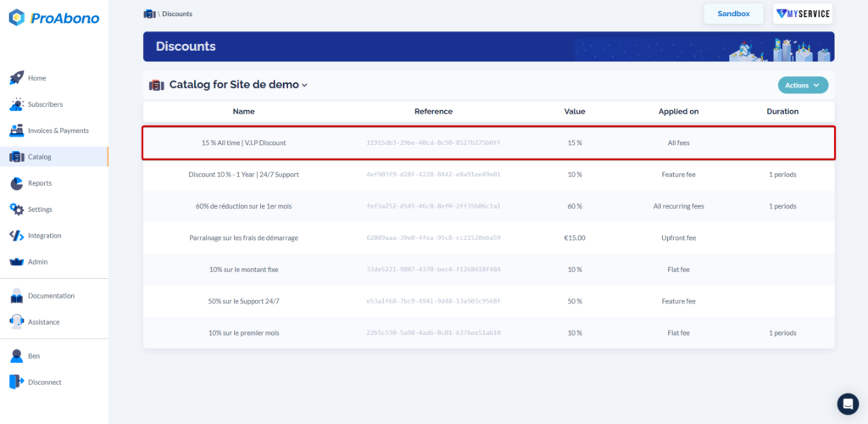Click the Disconnect link

tap(45, 382)
